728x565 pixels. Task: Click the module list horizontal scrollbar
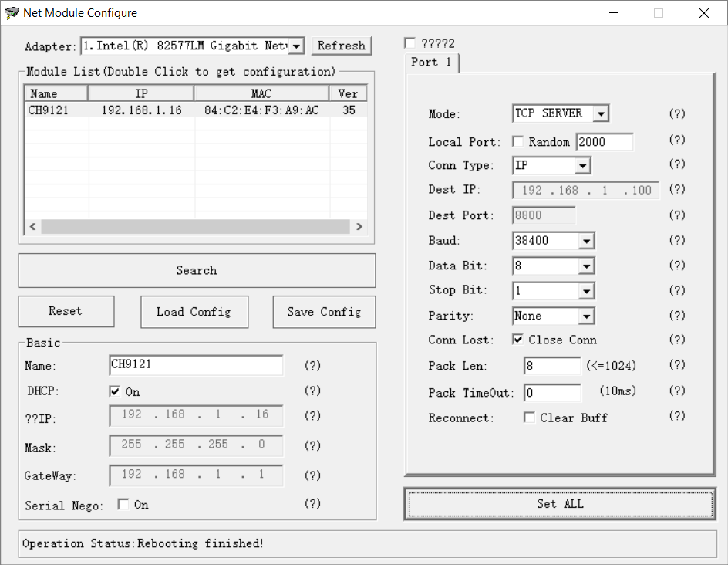tap(195, 227)
